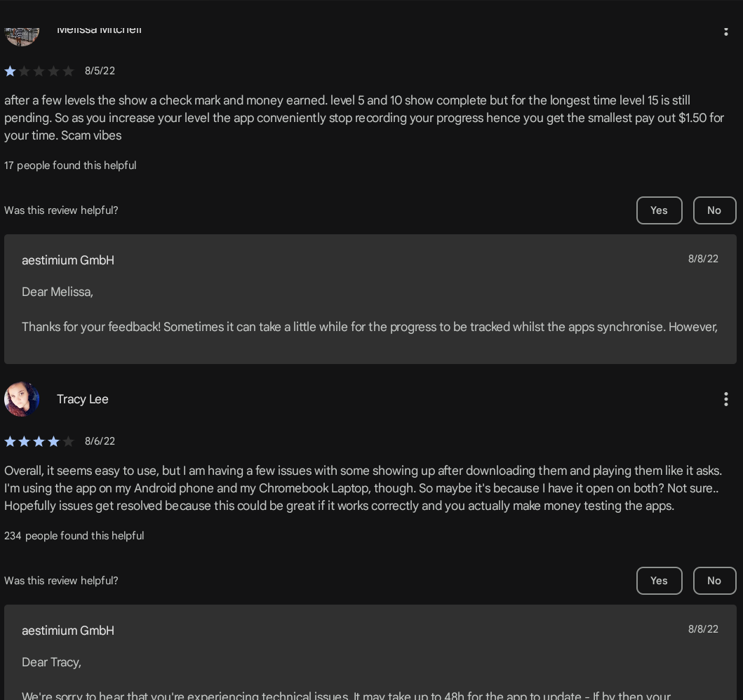
Task: Click the text 234 people found this helpful
Action: click(x=74, y=535)
